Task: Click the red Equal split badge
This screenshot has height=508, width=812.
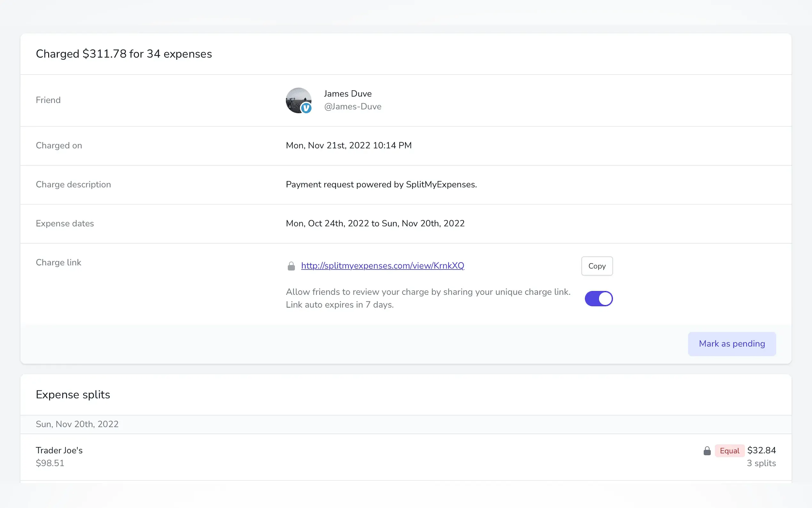Action: point(729,450)
